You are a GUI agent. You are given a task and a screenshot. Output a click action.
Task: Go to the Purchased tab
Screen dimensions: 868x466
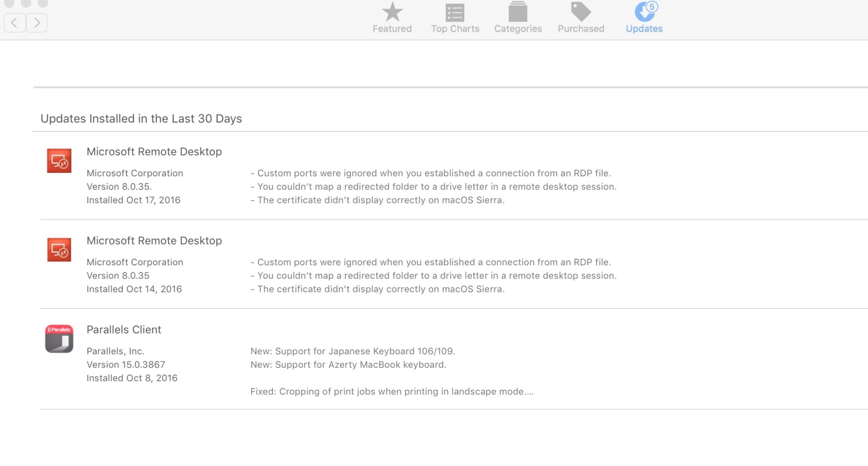(581, 18)
